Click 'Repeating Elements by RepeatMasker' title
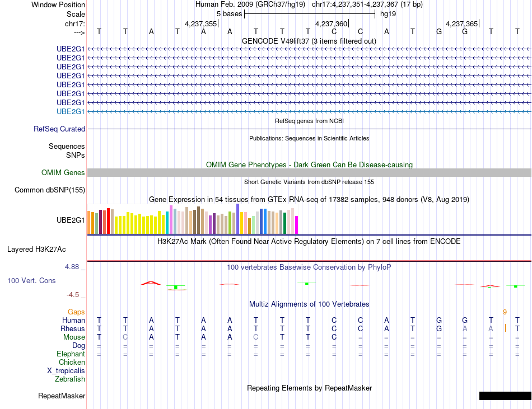The height and width of the screenshot is (409, 532). [309, 388]
